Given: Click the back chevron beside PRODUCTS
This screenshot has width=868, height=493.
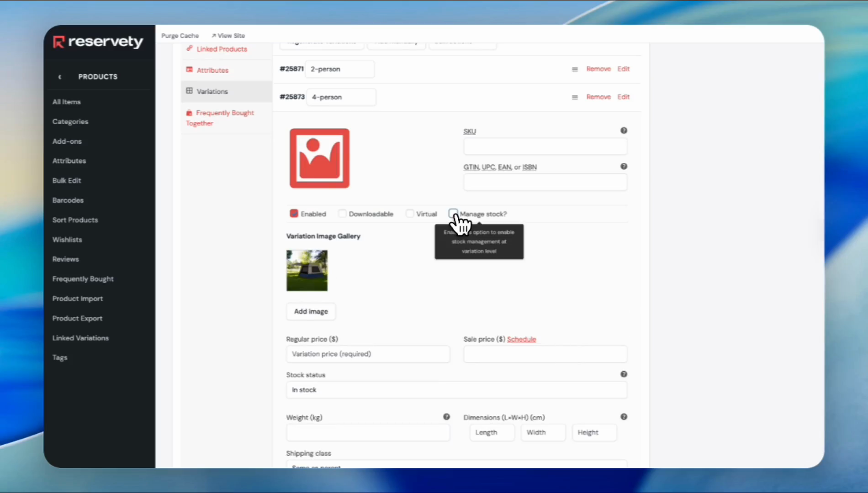Looking at the screenshot, I should point(60,77).
